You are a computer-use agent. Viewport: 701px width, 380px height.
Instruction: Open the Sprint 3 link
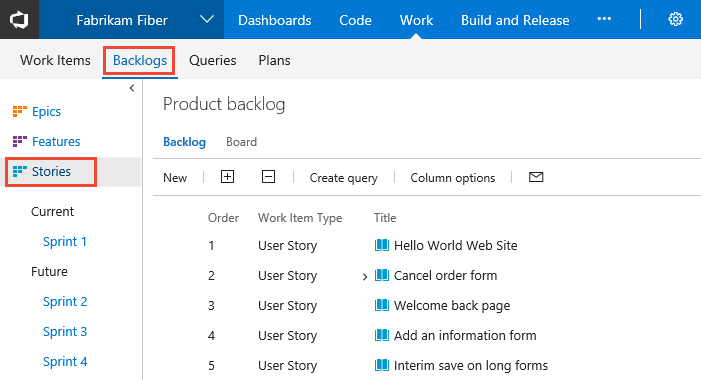tap(65, 331)
